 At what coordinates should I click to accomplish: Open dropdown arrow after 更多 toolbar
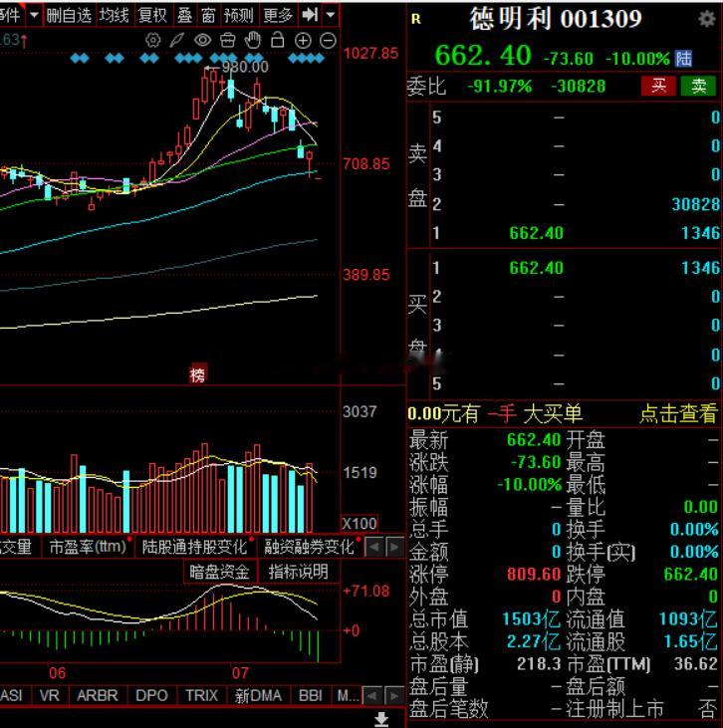coord(331,15)
